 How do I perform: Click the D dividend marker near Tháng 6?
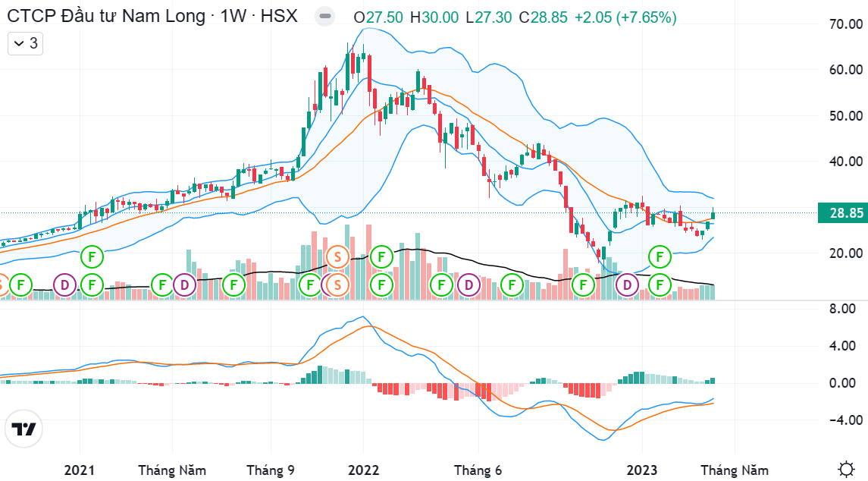(x=469, y=286)
